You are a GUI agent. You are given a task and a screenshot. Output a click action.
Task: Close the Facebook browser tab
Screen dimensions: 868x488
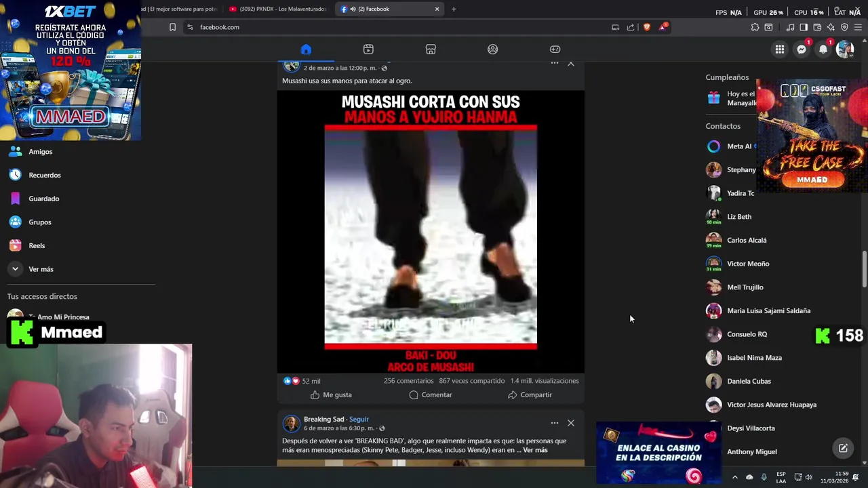[x=437, y=9]
